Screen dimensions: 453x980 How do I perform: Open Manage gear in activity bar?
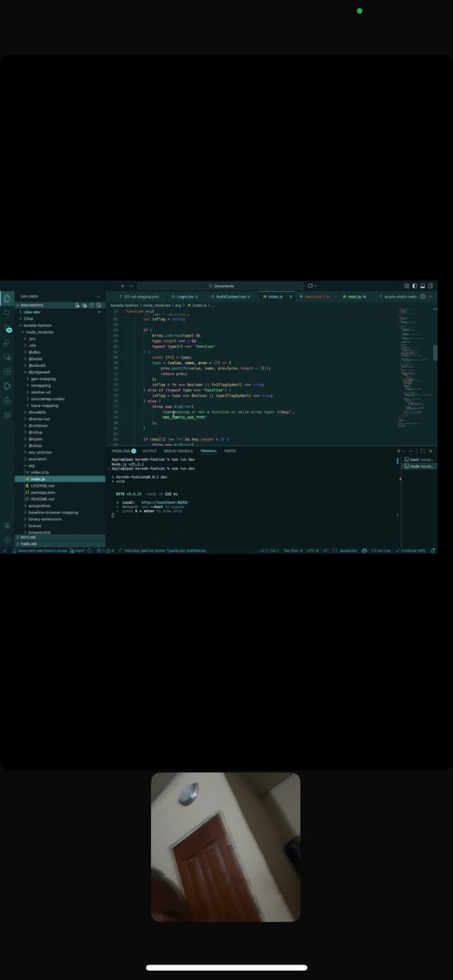pyautogui.click(x=7, y=539)
